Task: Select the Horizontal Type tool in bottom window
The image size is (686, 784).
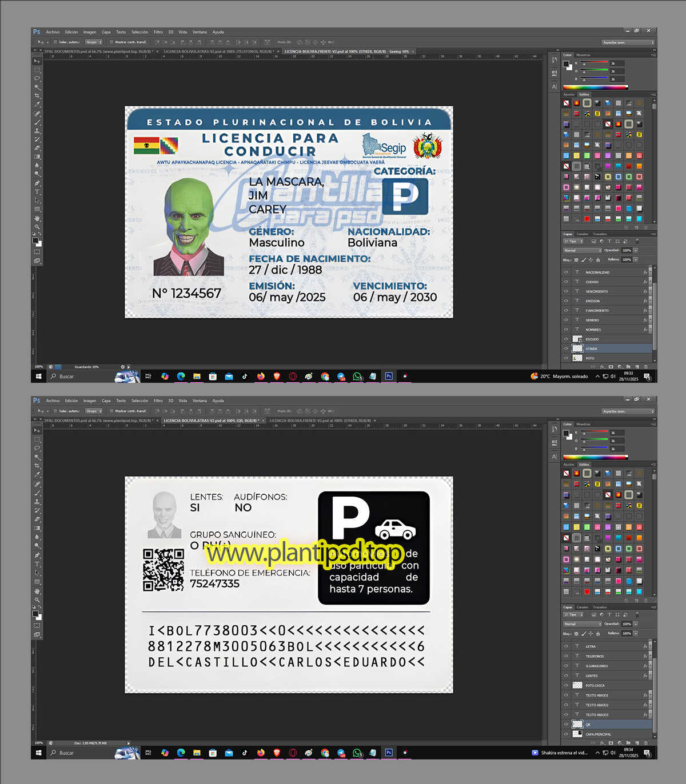Action: pyautogui.click(x=37, y=564)
